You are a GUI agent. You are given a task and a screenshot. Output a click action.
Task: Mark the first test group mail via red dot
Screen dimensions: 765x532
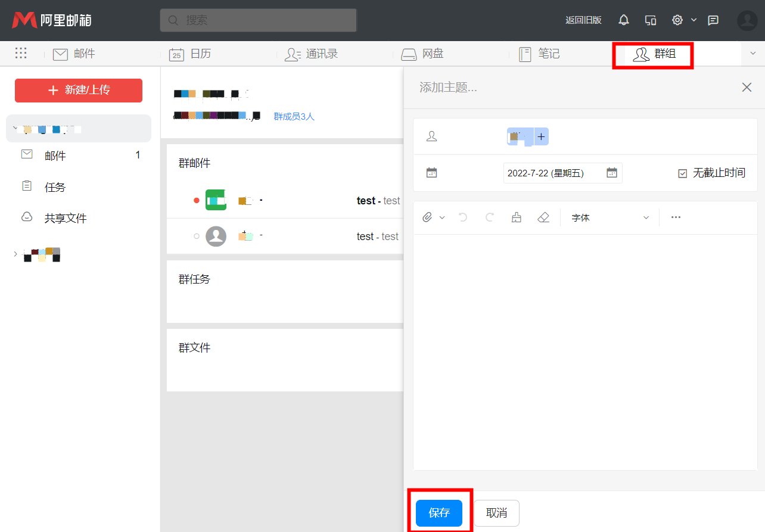pyautogui.click(x=197, y=201)
